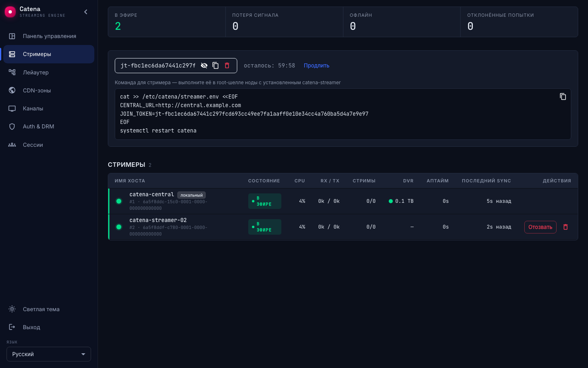Click the CENTRAL_URL line in the command
588x368 pixels.
pos(180,105)
